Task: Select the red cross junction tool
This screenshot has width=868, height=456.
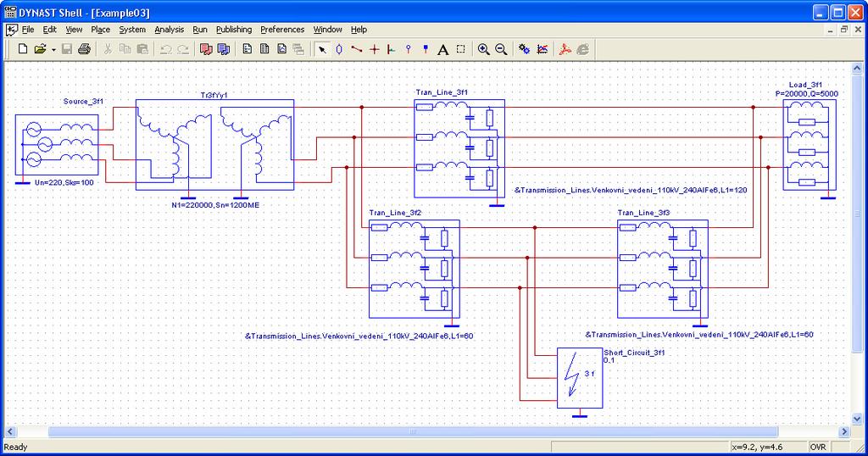Action: point(374,49)
